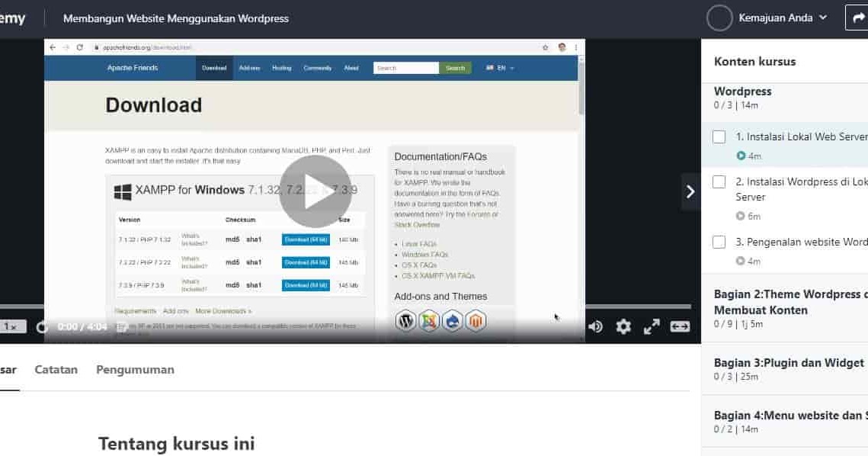The image size is (868, 456).
Task: Select the Community nav item
Action: [317, 68]
